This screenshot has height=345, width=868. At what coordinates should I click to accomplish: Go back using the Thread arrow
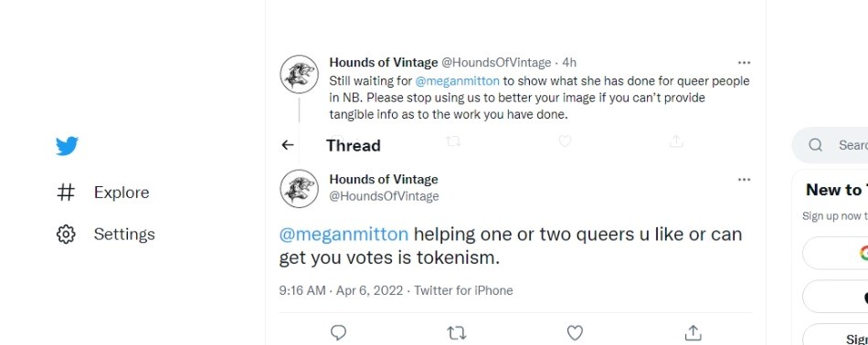287,145
